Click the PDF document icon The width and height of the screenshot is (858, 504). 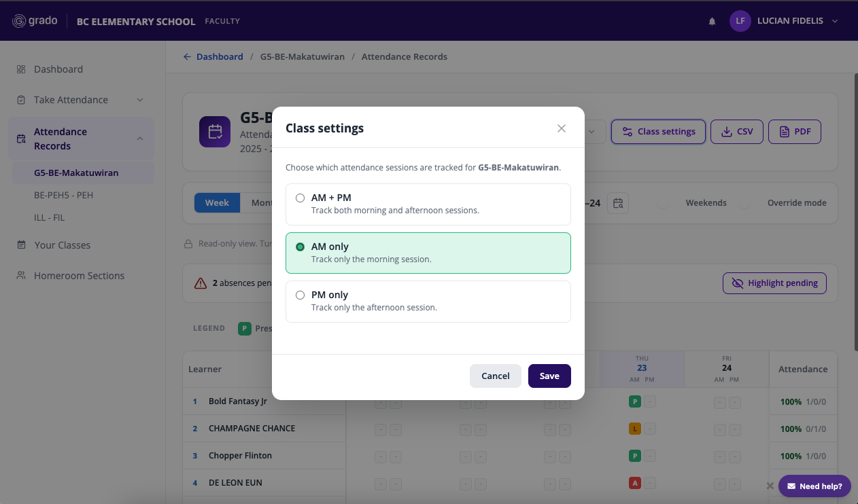coord(785,132)
